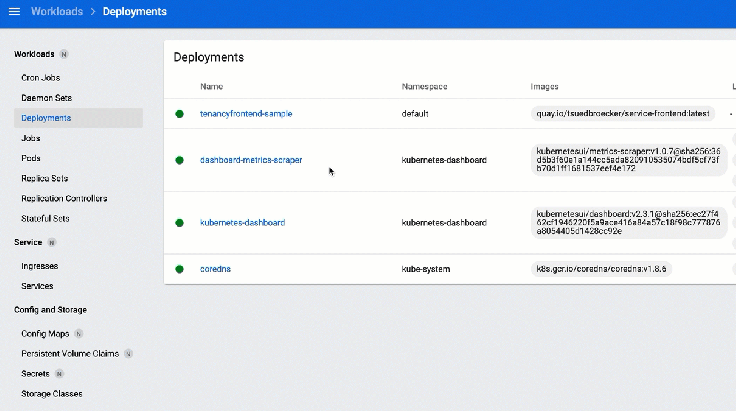Screen dimensions: 736x411
Task: Click namespace cell of kubernetes-dashboard deployment row
Action: (444, 223)
